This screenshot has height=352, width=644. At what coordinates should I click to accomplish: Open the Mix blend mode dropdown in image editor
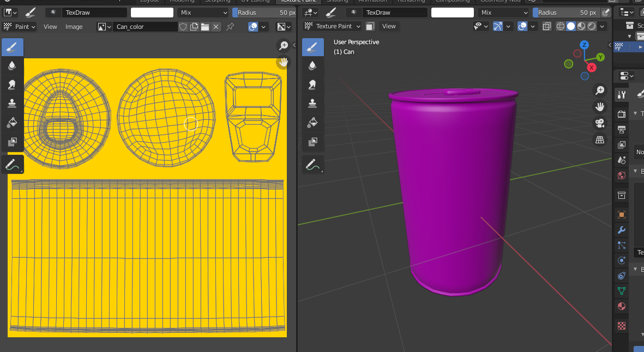coord(203,13)
